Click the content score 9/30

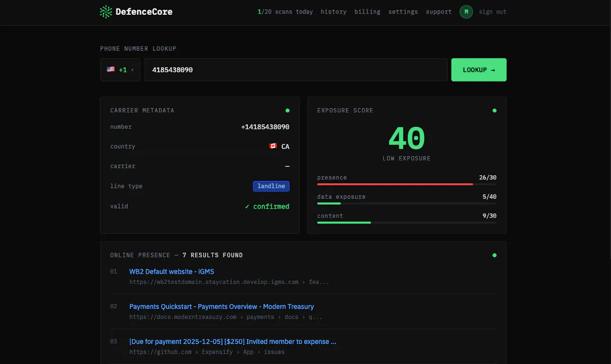point(489,216)
